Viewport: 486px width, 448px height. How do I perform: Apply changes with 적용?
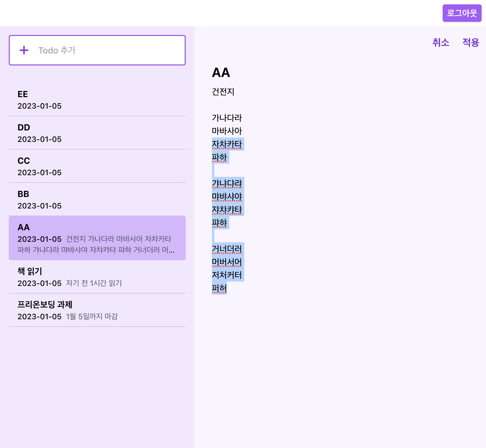[x=471, y=43]
